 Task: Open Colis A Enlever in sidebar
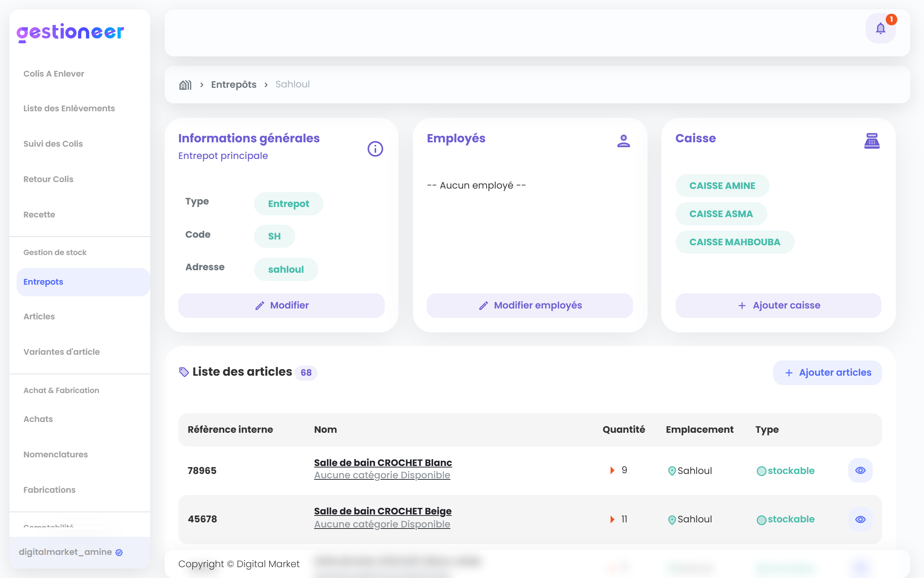(54, 73)
